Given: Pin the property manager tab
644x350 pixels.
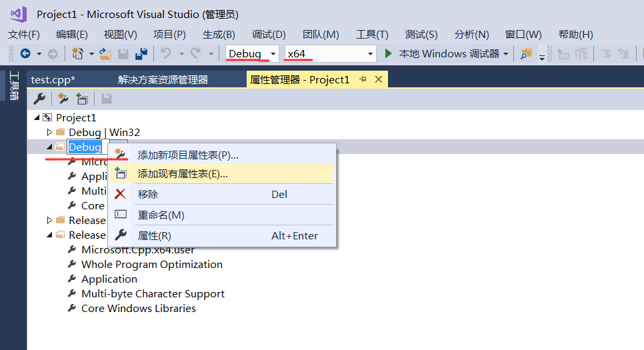Looking at the screenshot, I should [x=363, y=79].
